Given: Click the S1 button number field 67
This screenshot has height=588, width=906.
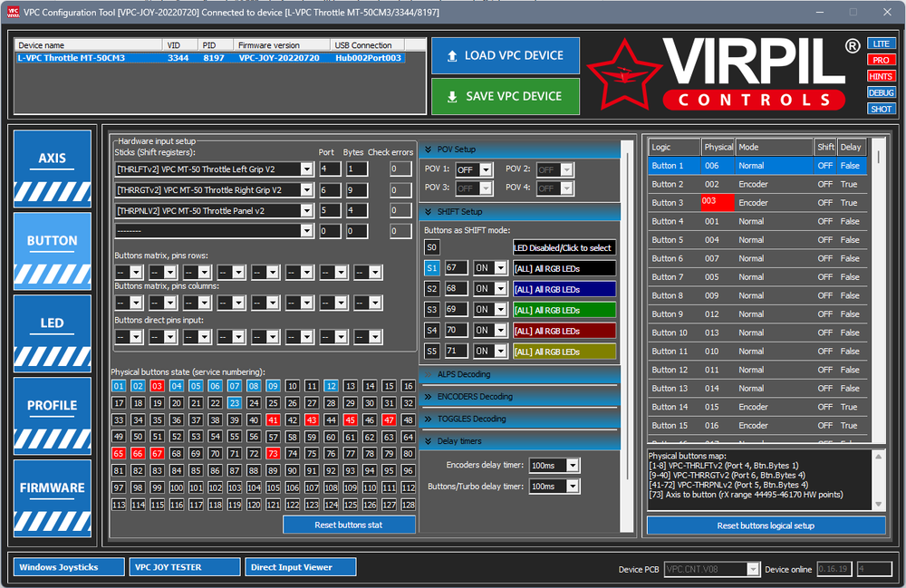Looking at the screenshot, I should pos(456,268).
